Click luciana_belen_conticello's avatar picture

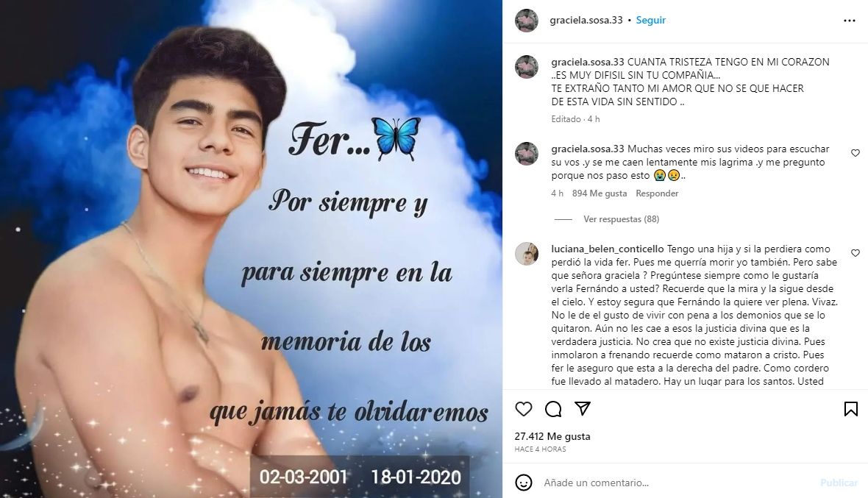tap(527, 254)
